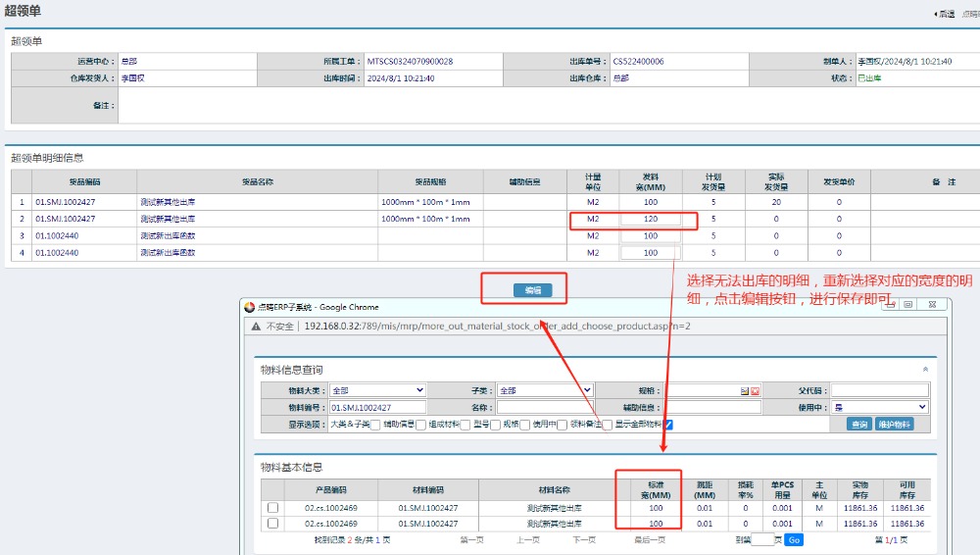This screenshot has height=555, width=980.
Task: Click the red icon in 规格 field
Action: (x=756, y=390)
